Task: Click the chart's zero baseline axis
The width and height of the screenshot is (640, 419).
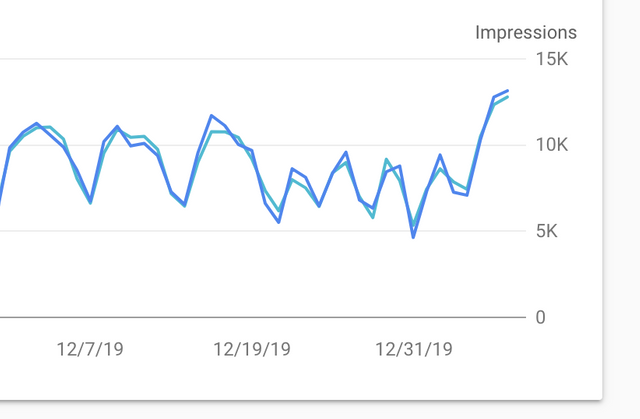Action: tap(263, 317)
